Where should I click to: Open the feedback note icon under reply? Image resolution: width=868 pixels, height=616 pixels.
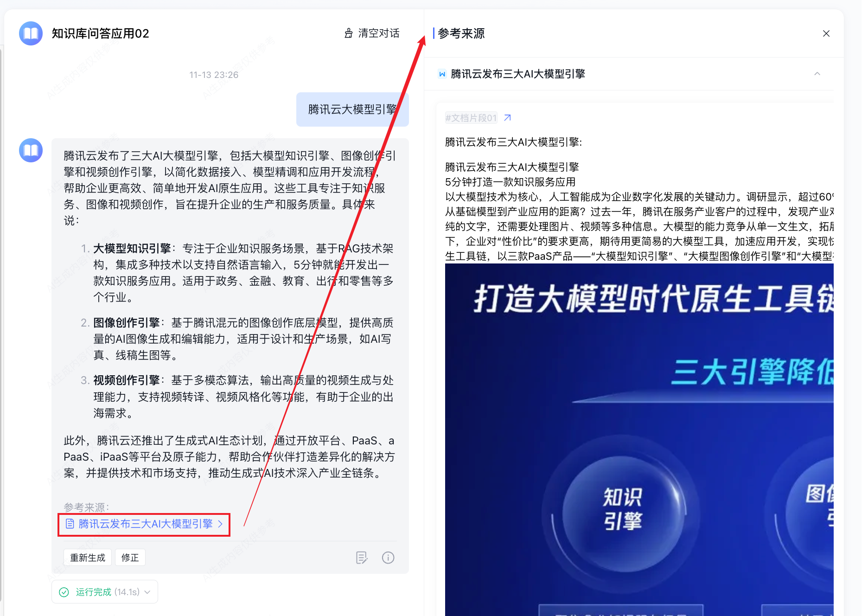click(x=362, y=558)
